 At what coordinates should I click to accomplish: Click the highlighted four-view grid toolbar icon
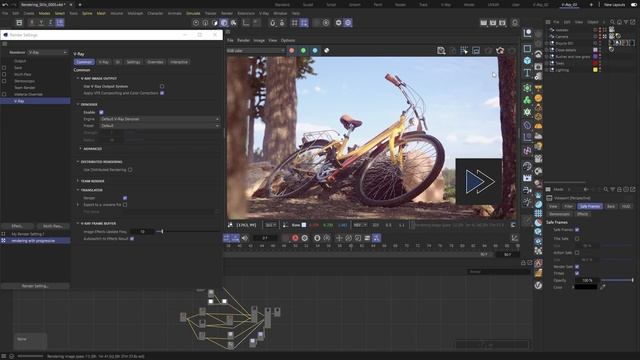click(x=304, y=22)
